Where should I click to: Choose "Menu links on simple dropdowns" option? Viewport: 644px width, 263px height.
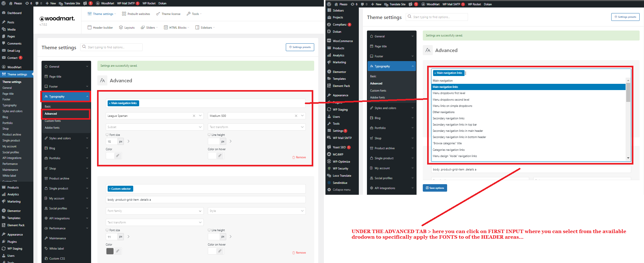pyautogui.click(x=529, y=106)
